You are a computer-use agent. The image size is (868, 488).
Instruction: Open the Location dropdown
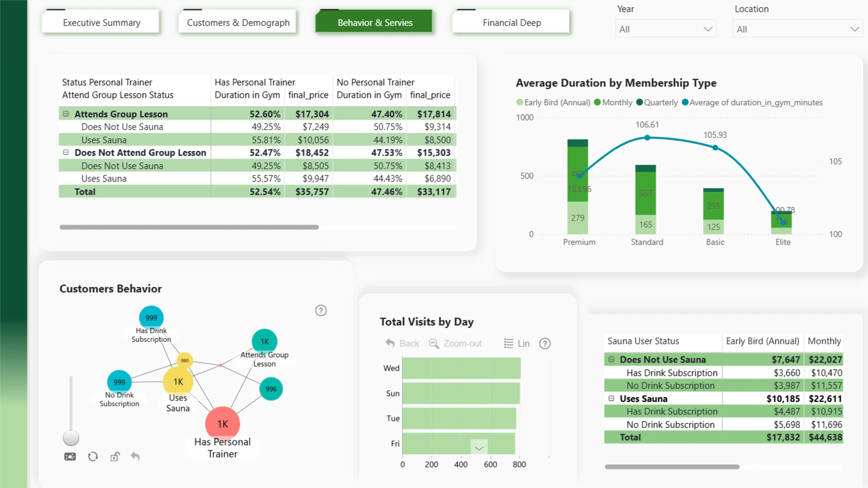coord(797,29)
